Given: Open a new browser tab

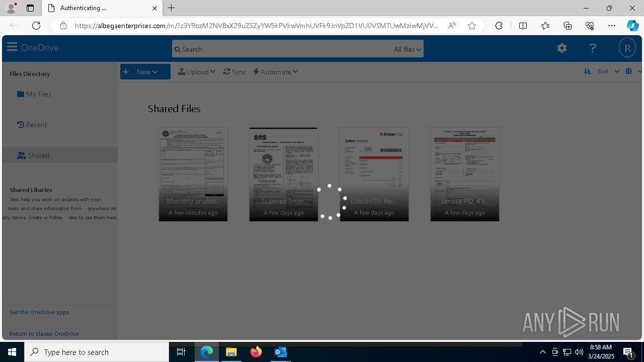Looking at the screenshot, I should [x=172, y=8].
